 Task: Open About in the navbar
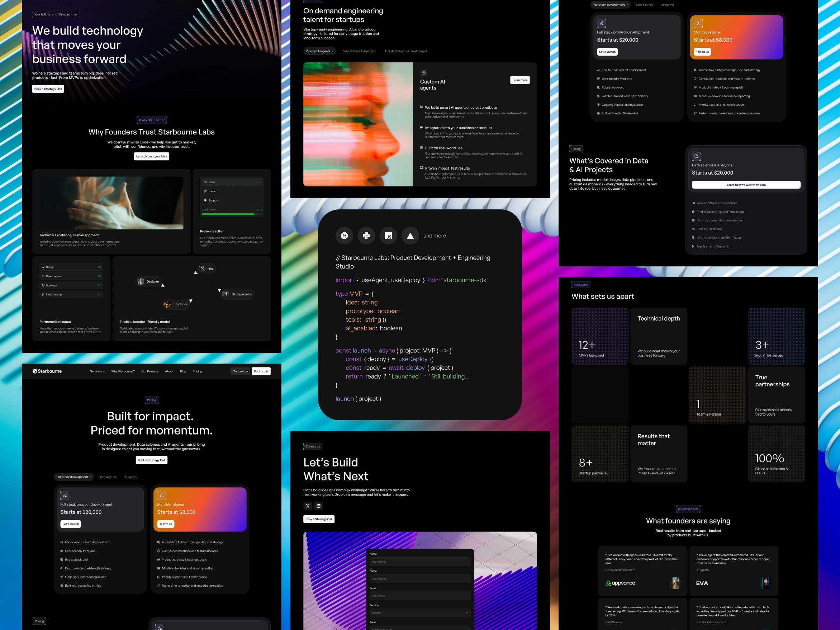point(169,371)
